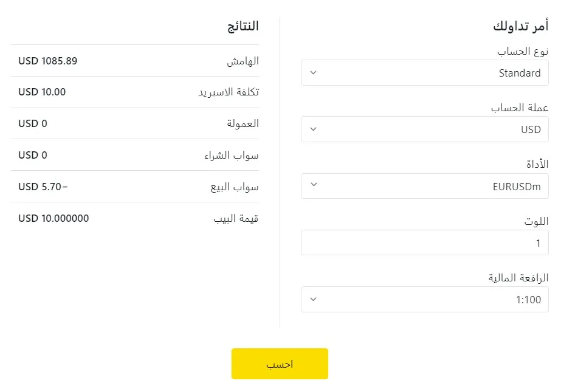
Task: Open the الرافعة المالية leverage selector
Action: pos(424,299)
